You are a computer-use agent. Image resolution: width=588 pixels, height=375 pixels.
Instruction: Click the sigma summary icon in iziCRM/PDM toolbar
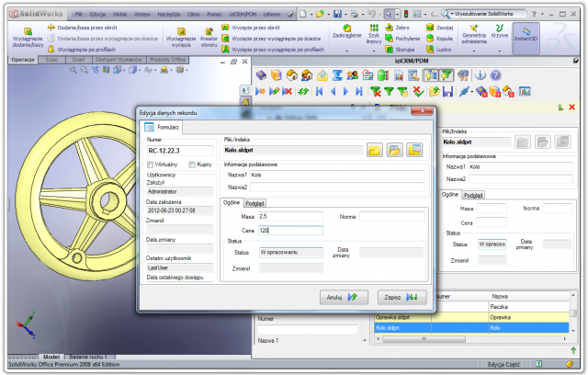click(x=337, y=75)
